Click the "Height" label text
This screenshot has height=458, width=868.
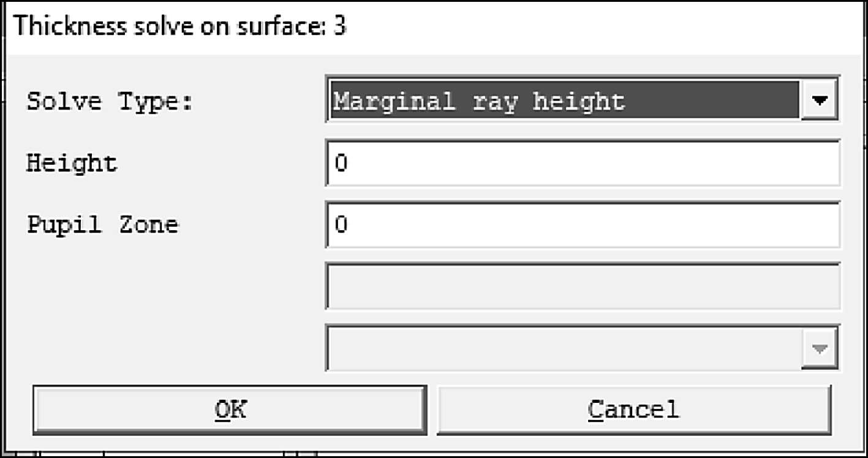72,163
